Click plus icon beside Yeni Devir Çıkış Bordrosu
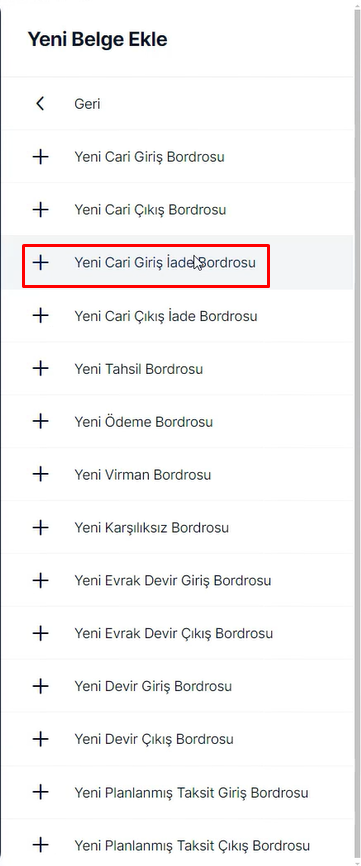The image size is (361, 866). (40, 739)
